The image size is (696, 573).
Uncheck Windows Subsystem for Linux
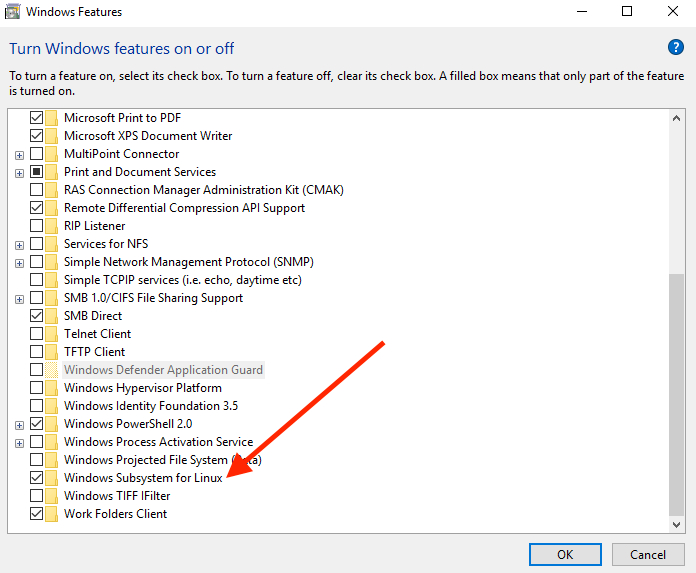pyautogui.click(x=37, y=478)
